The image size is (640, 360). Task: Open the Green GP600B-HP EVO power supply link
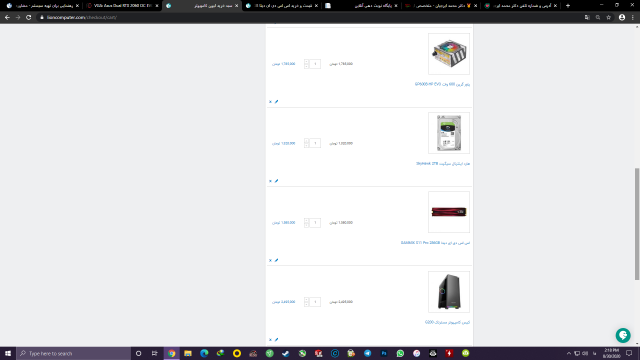click(x=442, y=84)
